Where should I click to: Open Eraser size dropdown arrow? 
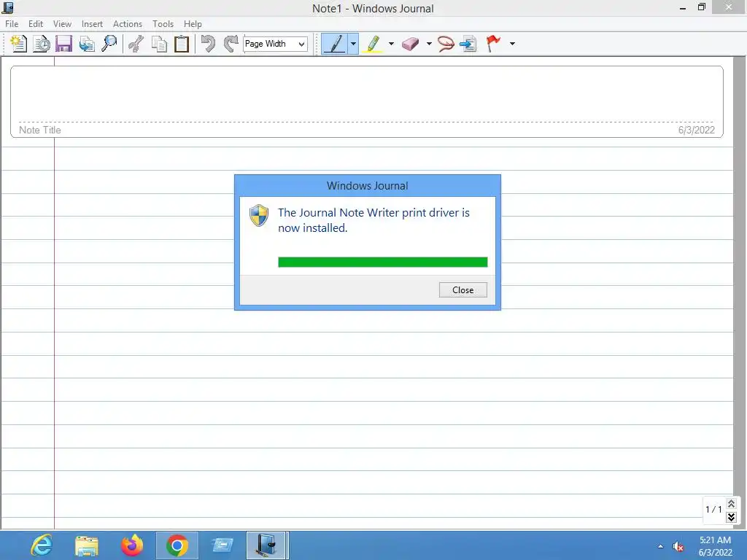[429, 44]
